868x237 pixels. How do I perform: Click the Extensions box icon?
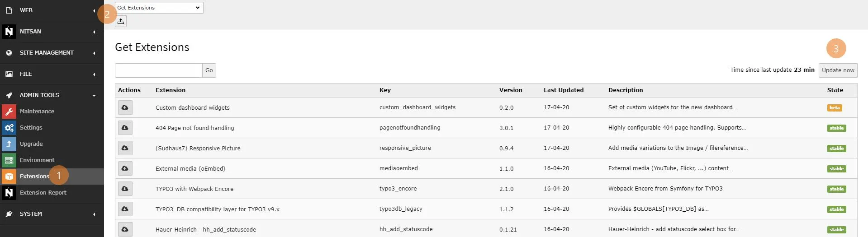click(9, 176)
